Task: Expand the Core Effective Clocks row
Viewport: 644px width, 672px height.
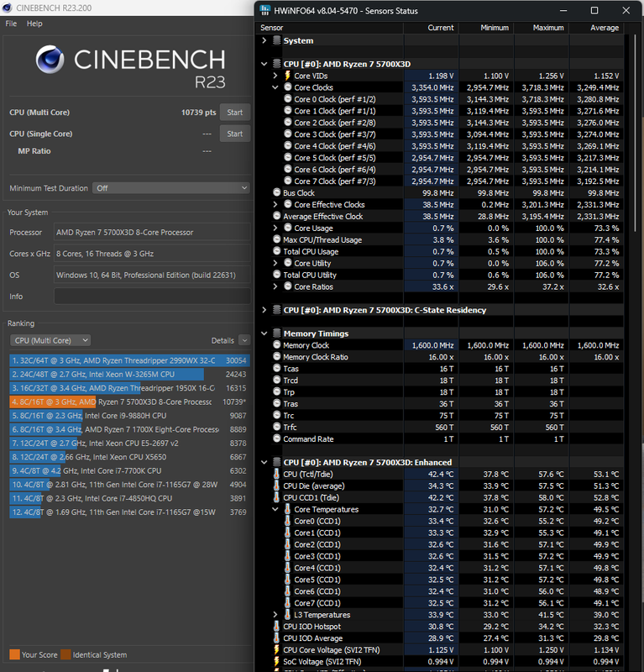Action: (x=275, y=204)
